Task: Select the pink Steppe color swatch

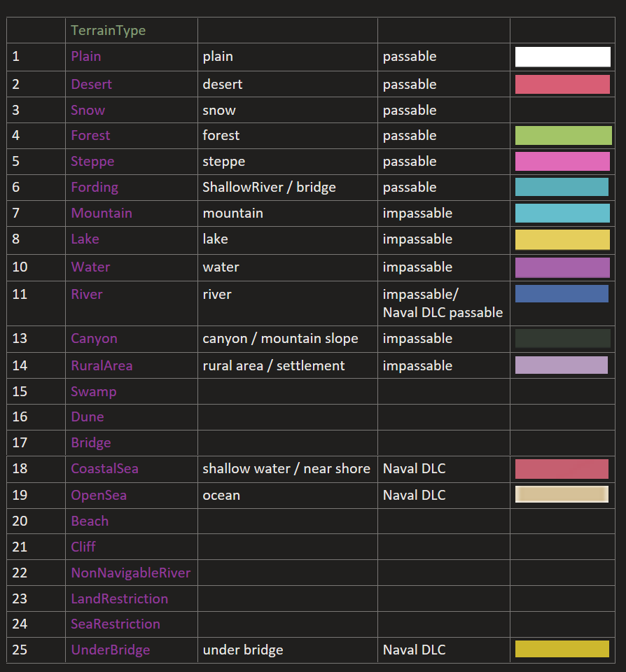Action: point(562,162)
